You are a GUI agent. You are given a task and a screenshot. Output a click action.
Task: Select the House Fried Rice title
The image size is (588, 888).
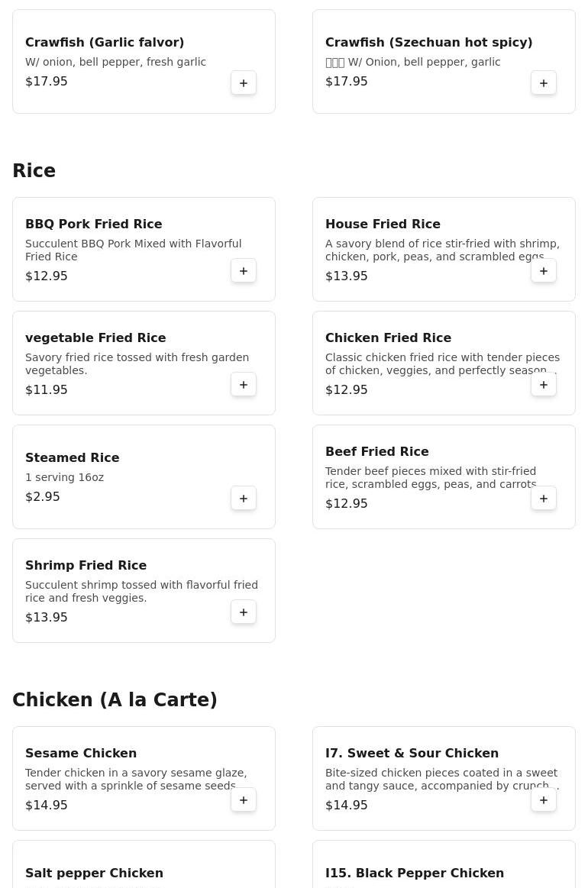click(x=383, y=224)
